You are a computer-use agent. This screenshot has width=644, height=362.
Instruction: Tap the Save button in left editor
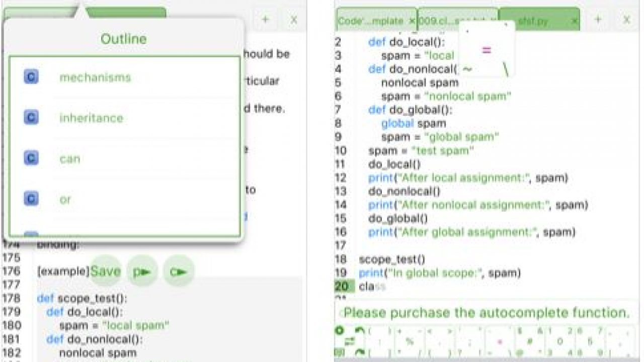point(106,271)
